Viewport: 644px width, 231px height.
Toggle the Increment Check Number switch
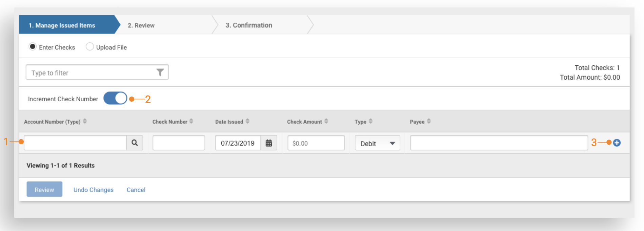pyautogui.click(x=115, y=98)
